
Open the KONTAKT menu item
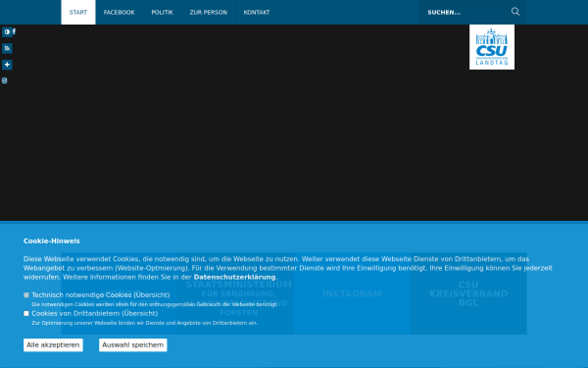(x=257, y=13)
